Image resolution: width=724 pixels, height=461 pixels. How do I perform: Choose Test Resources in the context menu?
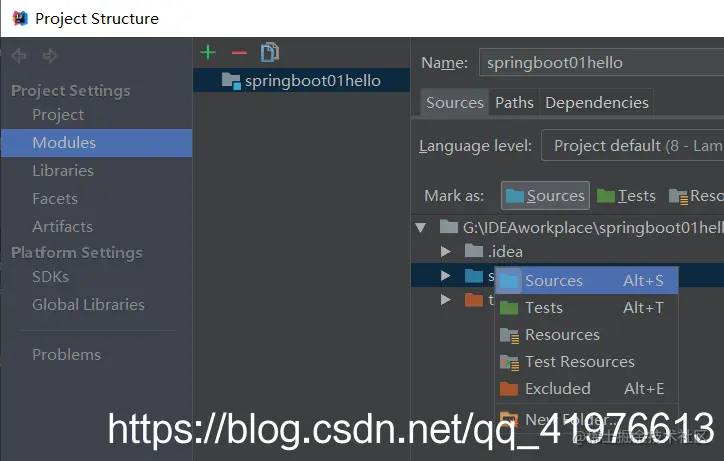point(586,362)
